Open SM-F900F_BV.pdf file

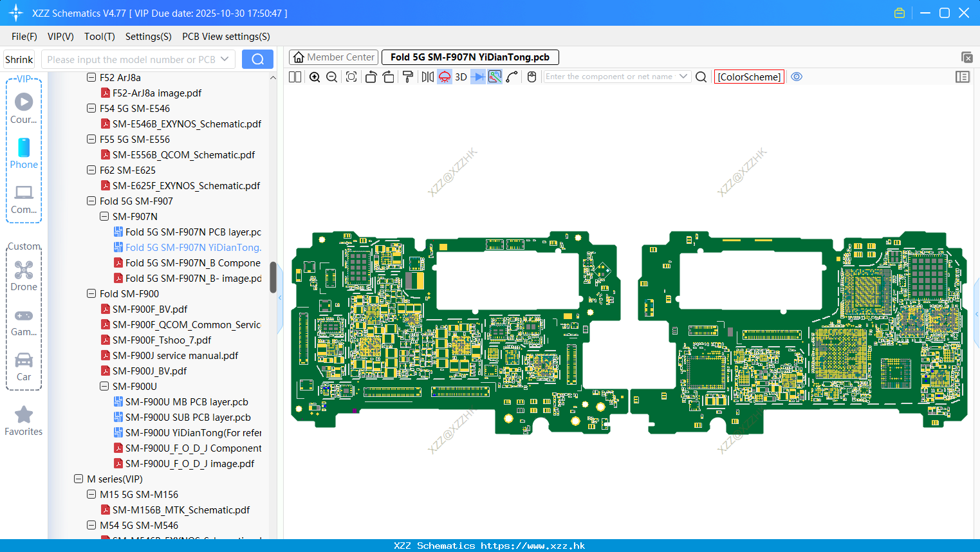(x=144, y=309)
